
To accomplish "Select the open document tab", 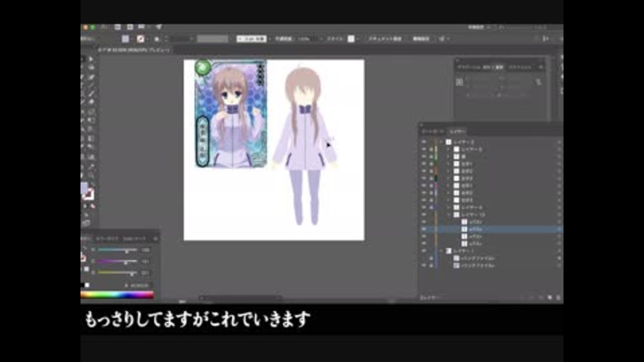I will [x=134, y=50].
